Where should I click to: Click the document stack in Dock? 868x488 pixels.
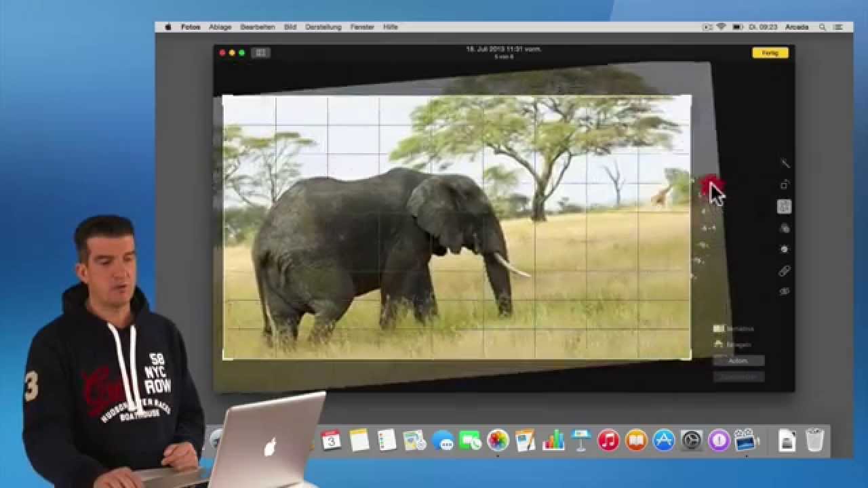tap(787, 441)
